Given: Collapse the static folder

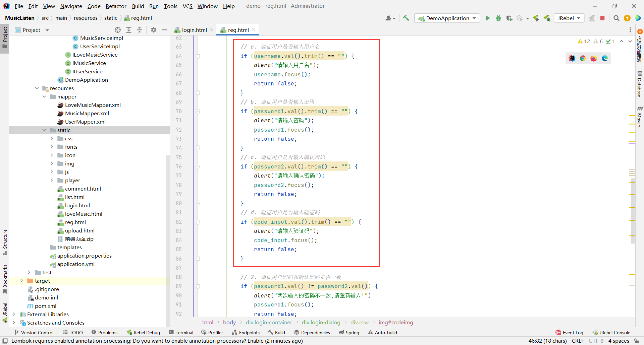Looking at the screenshot, I should (x=44, y=130).
